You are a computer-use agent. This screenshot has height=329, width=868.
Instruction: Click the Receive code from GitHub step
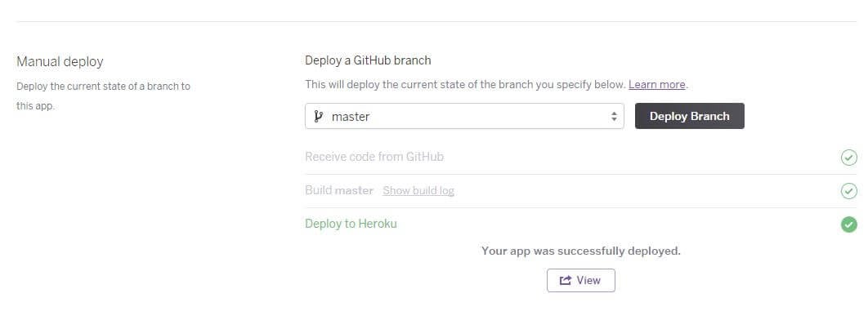(374, 157)
